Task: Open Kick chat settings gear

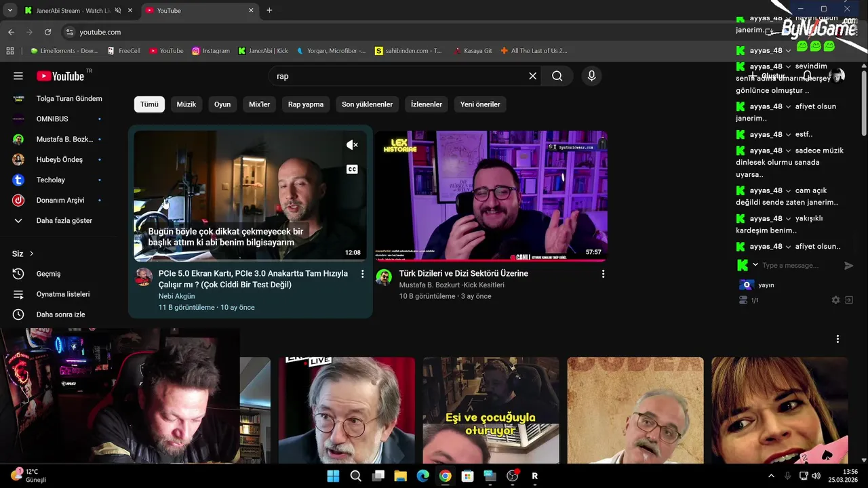Action: coord(835,300)
